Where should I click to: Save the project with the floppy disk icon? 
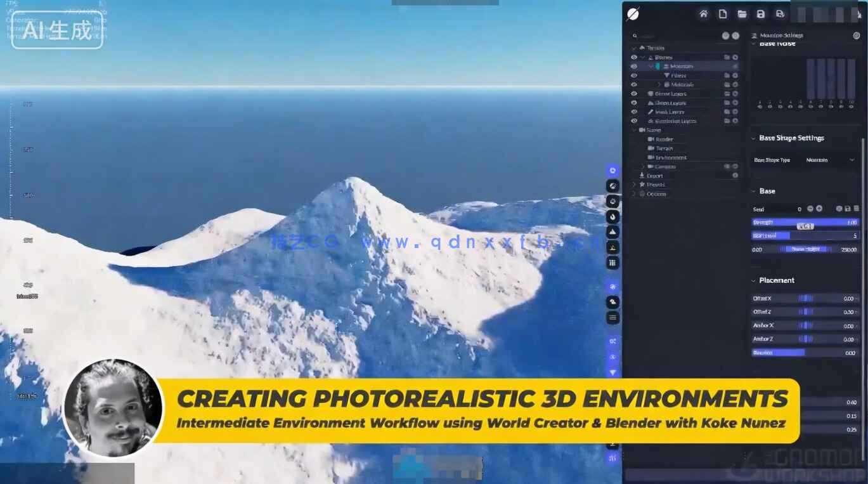coord(761,14)
